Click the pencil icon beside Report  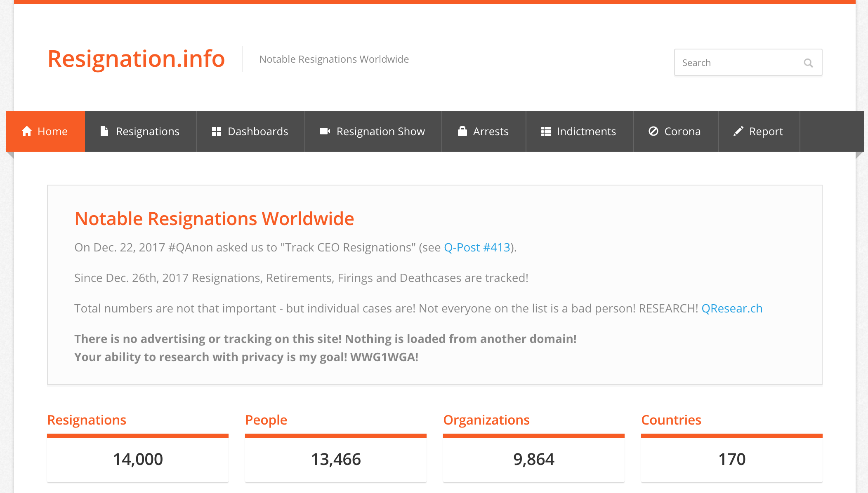point(738,131)
